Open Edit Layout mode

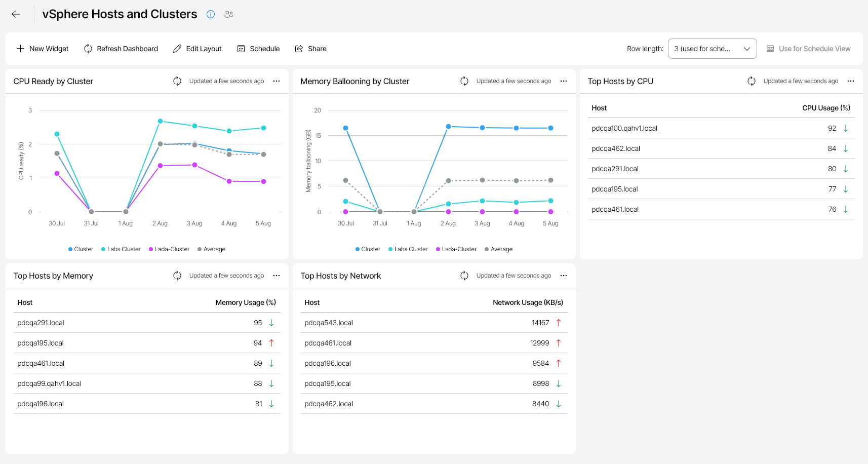tap(198, 49)
